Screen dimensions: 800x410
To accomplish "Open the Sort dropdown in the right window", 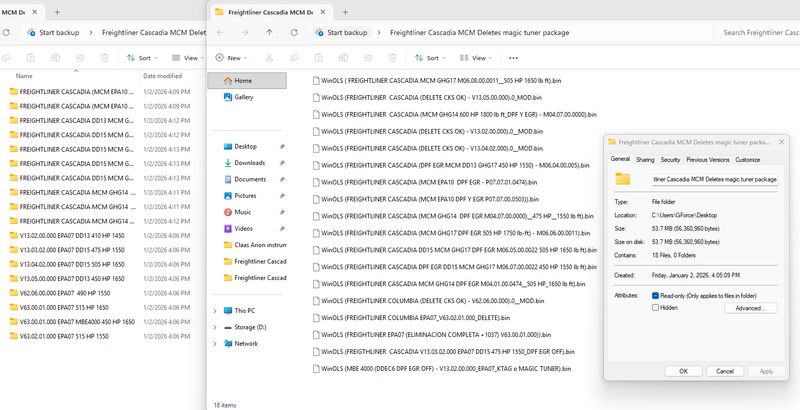I will (433, 58).
